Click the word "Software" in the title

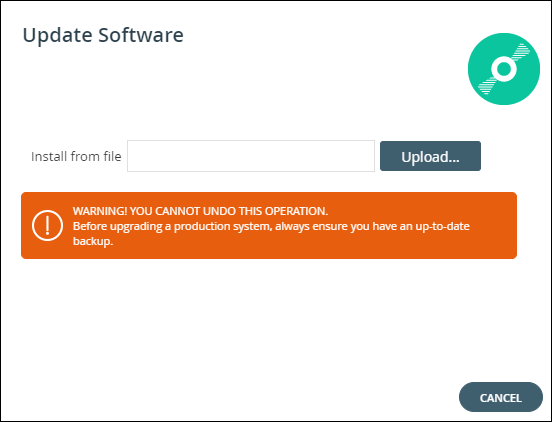click(141, 35)
